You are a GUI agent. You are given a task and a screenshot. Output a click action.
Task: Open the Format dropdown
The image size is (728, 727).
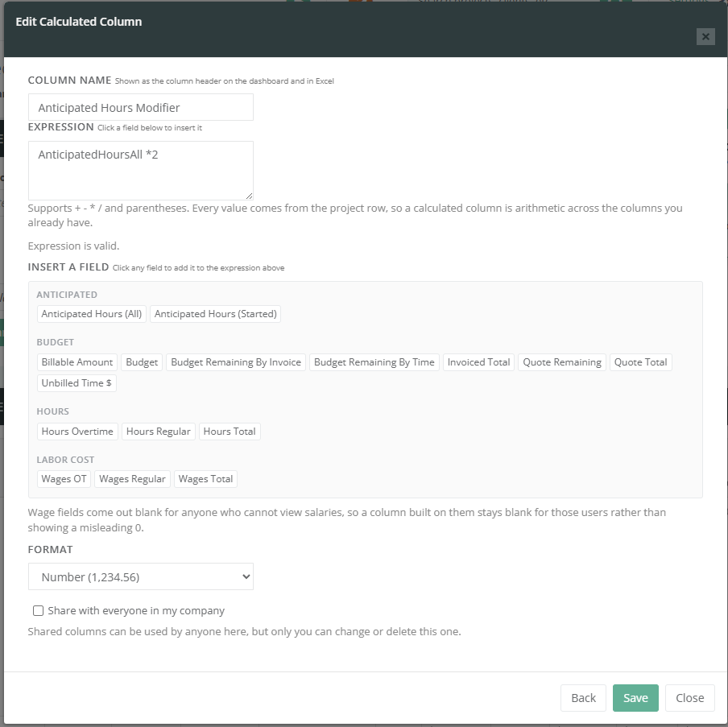141,576
